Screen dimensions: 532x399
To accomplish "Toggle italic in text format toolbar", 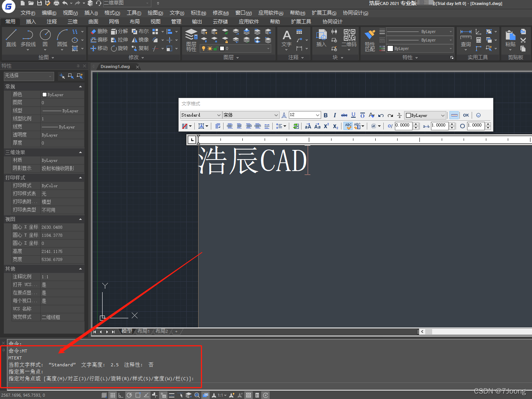I will pyautogui.click(x=335, y=115).
